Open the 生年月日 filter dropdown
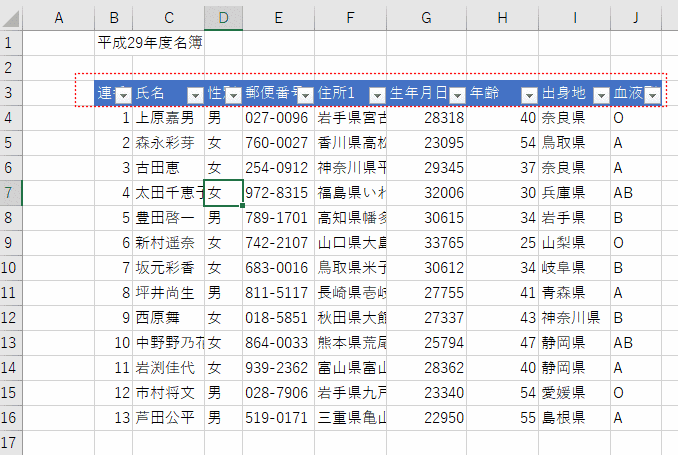Screen dimensions: 678x455 tap(457, 94)
